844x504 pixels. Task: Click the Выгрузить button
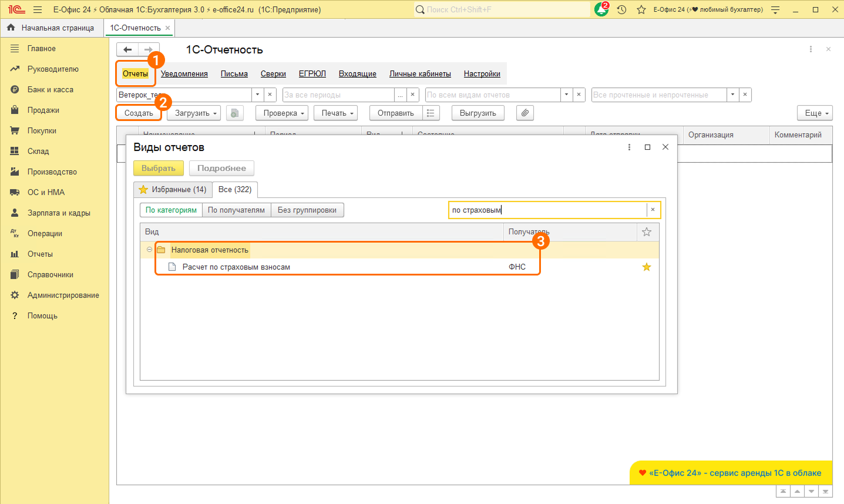pos(478,113)
